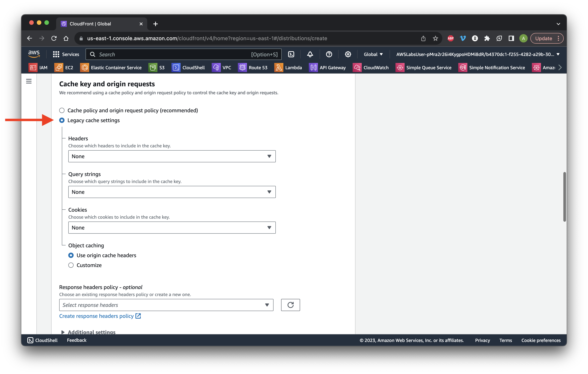Open Lambda shortcut in favorites bar
Viewport: 588px width, 374px height.
288,68
